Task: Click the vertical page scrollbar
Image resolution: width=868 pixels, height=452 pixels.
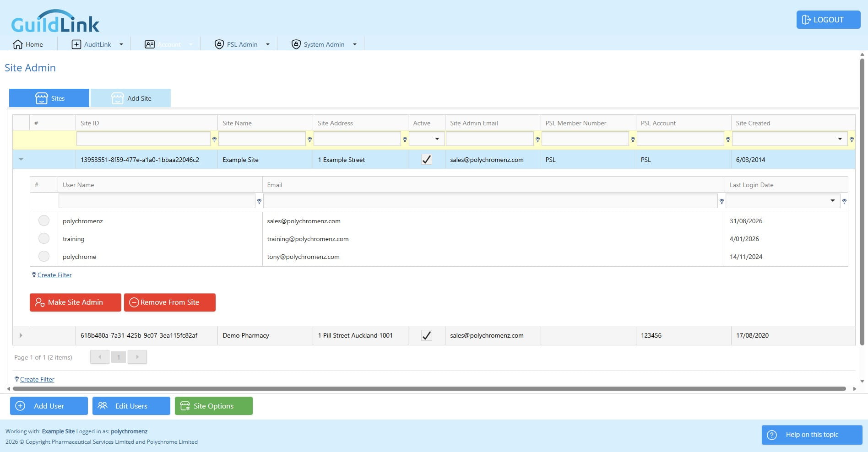Action: pos(862,201)
